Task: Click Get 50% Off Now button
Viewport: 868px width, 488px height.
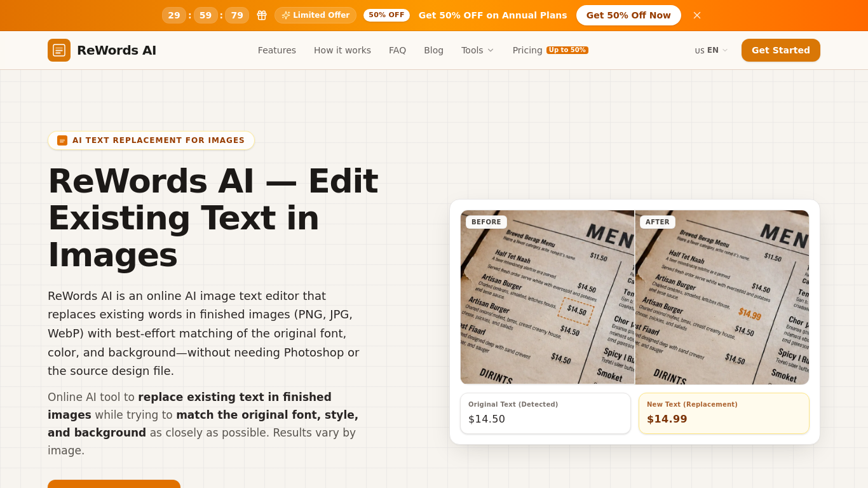Action: (x=628, y=15)
